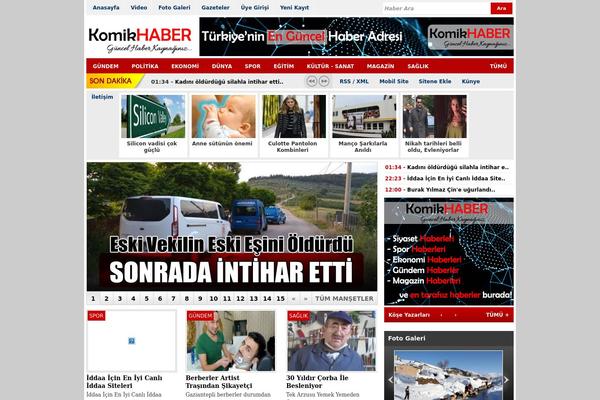Select EKONOMİ category tab
Image resolution: width=600 pixels, height=400 pixels.
(x=185, y=66)
